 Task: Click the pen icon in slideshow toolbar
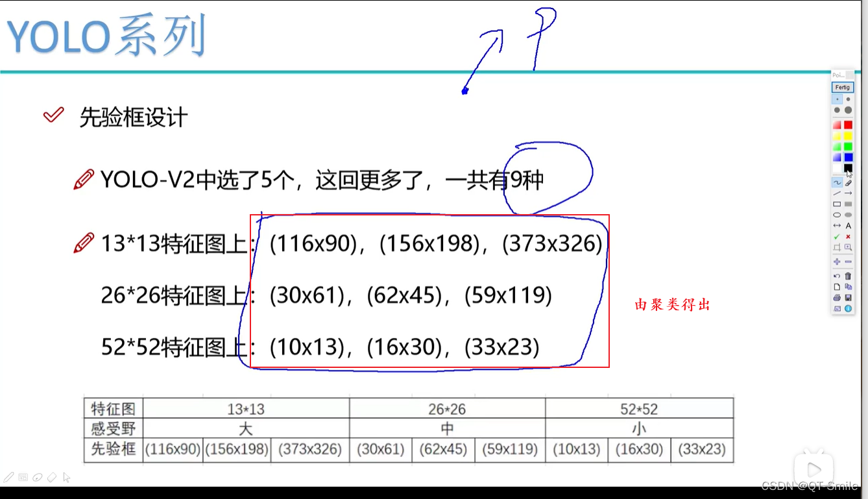tap(9, 478)
